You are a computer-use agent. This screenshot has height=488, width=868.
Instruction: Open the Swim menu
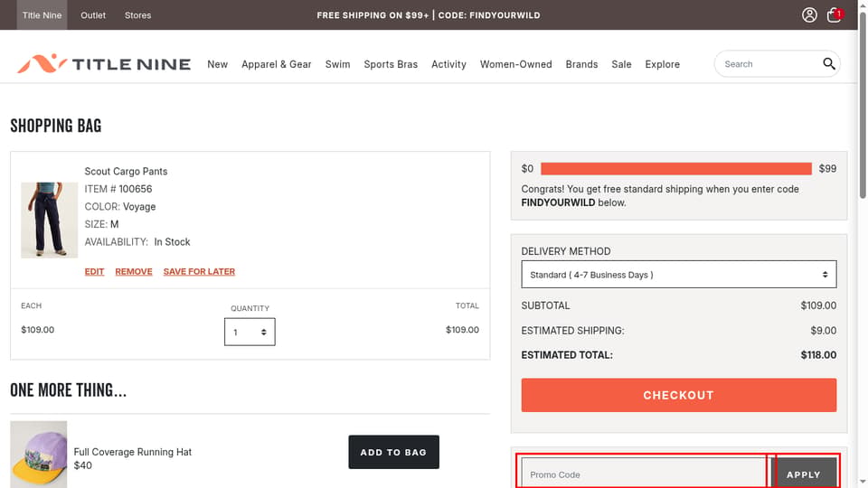337,64
